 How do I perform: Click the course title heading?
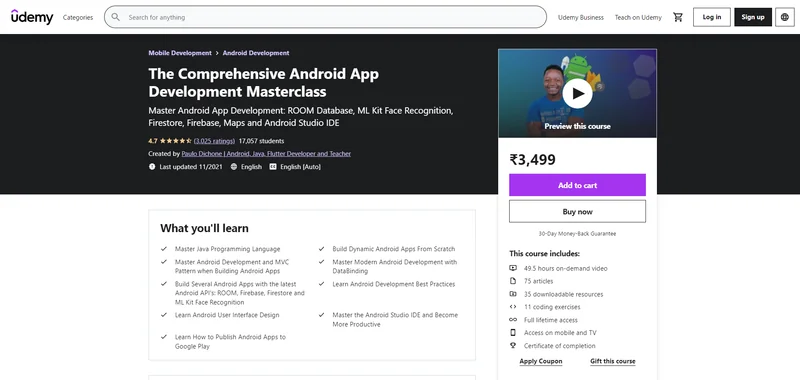[264, 83]
